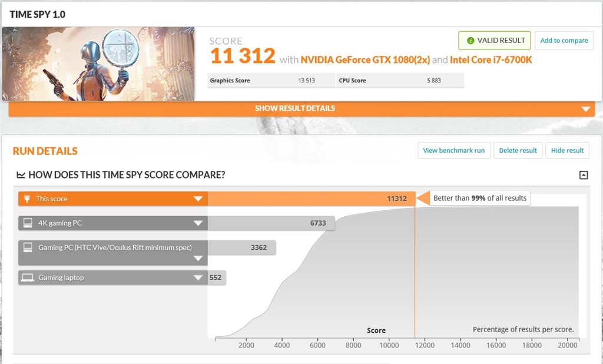Click the trophy icon beside This score
603x364 pixels.
point(27,198)
